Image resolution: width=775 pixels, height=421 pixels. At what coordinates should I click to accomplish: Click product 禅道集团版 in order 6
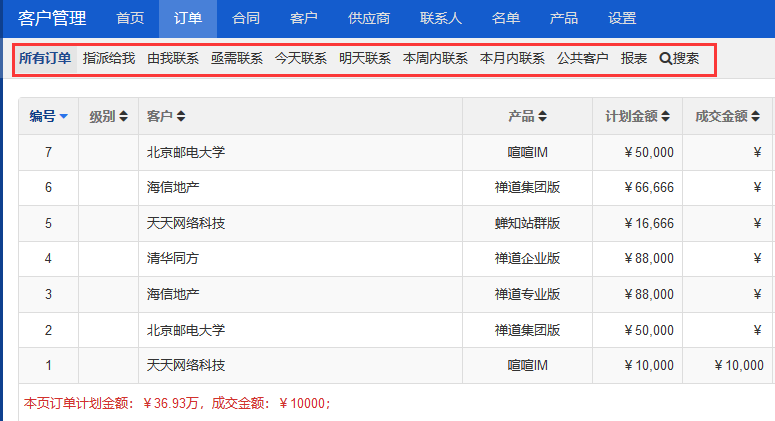[527, 187]
